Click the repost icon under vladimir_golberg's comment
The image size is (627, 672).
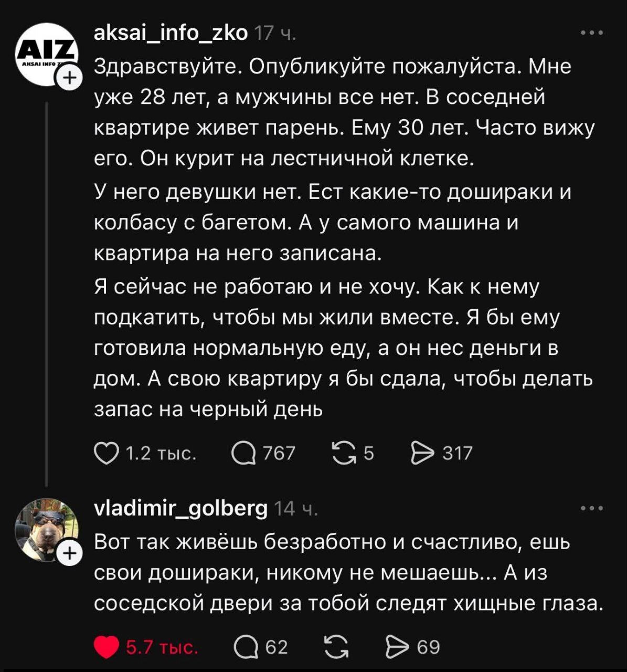[x=336, y=648]
